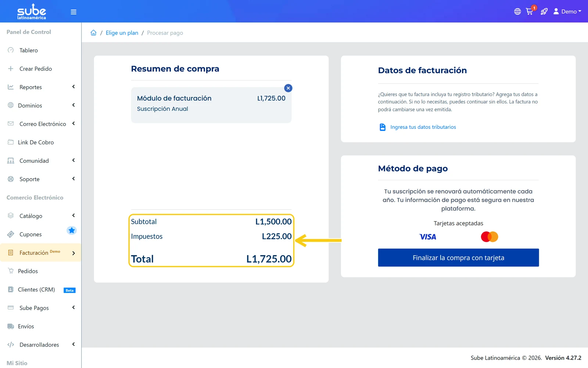Select the 'Suscripción Anual' text
Image resolution: width=588 pixels, height=368 pixels.
click(x=162, y=109)
